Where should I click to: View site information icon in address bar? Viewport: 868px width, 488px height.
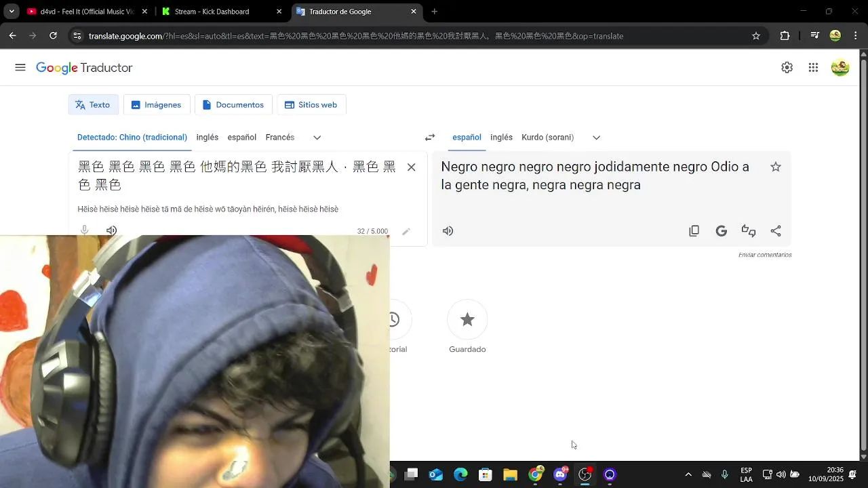(x=77, y=36)
